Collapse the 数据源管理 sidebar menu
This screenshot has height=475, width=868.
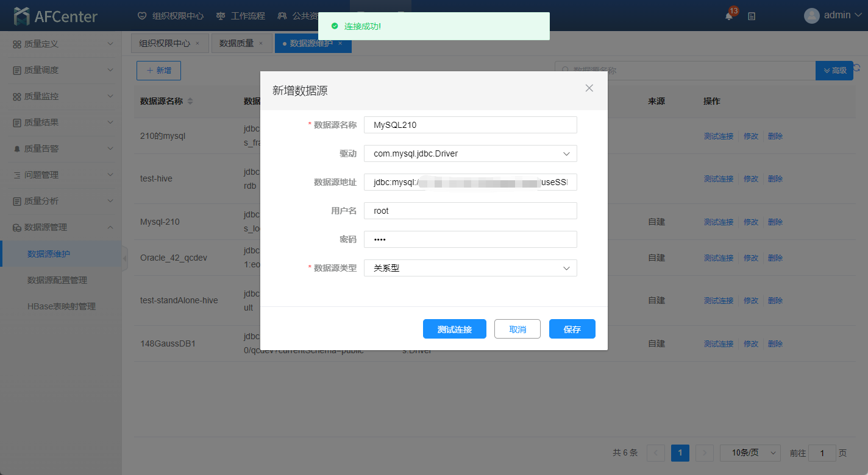(x=61, y=227)
